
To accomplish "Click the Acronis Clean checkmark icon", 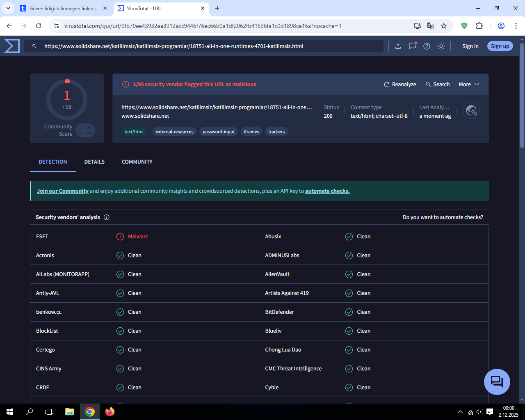I will [x=120, y=256].
